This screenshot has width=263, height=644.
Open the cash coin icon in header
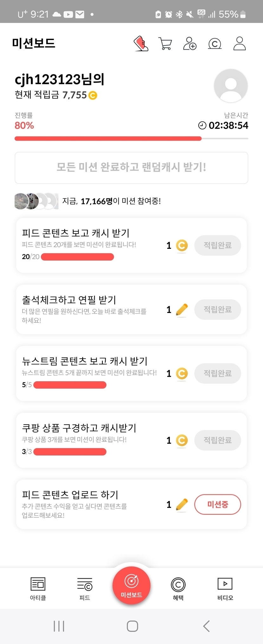215,43
